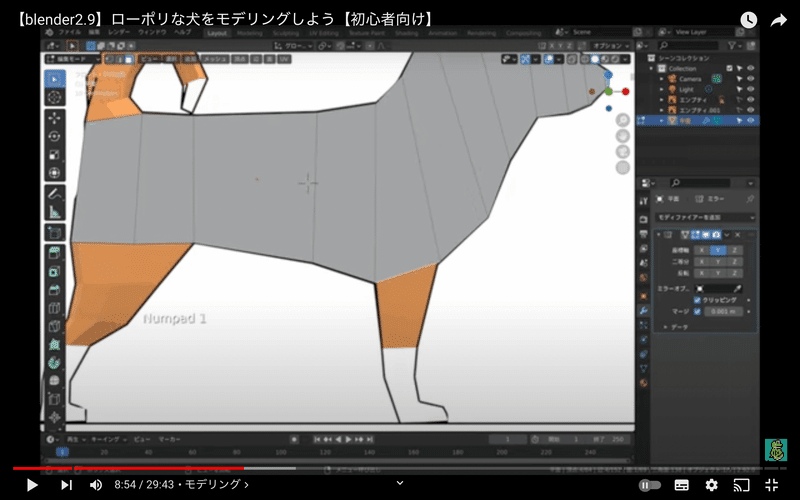
Task: Toggle the マージ checkbox
Action: [697, 311]
